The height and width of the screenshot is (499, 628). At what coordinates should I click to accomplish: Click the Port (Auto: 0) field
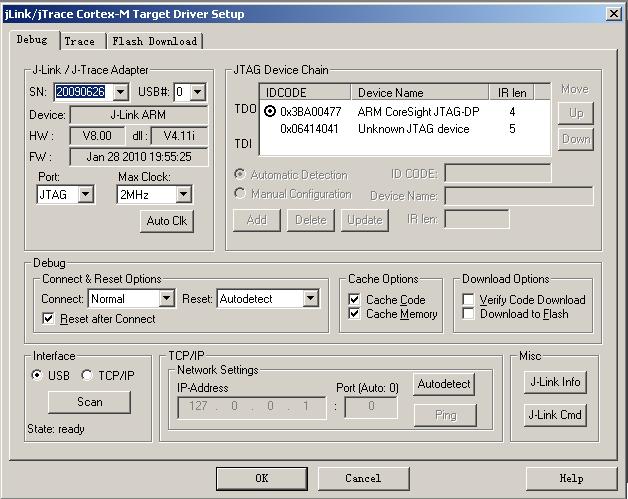coord(371,407)
